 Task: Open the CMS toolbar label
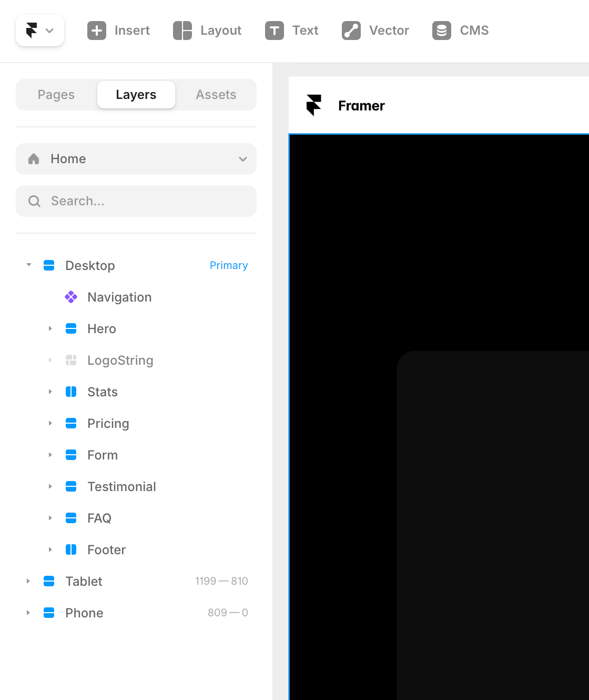(474, 31)
